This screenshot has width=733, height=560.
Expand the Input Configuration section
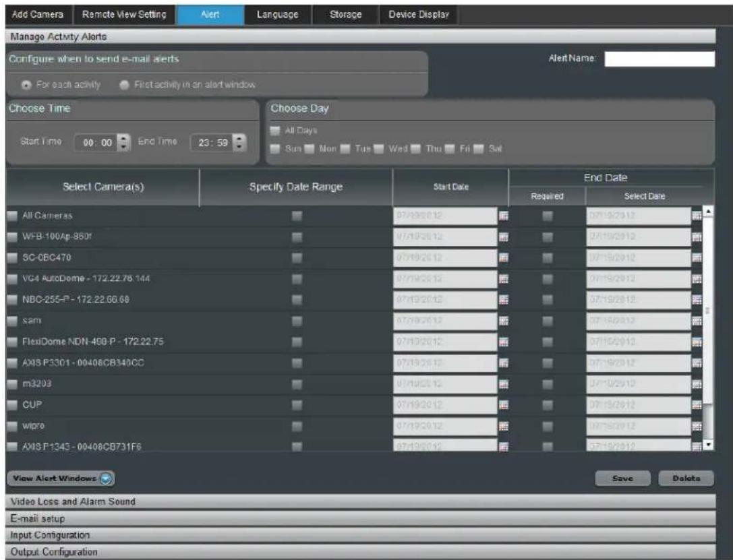click(x=360, y=535)
